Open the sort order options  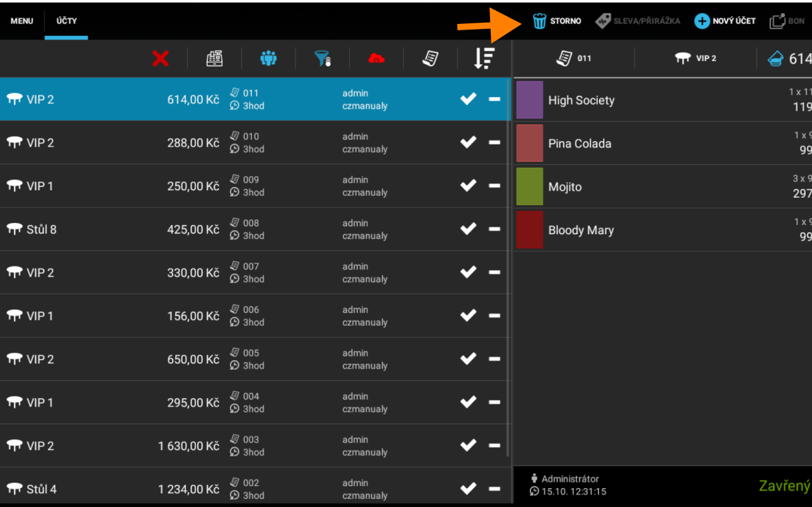coord(484,58)
